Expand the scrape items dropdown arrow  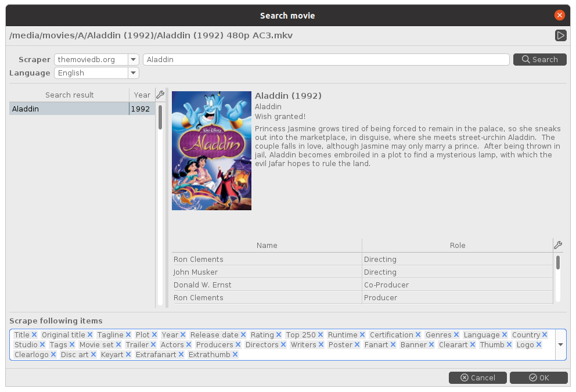[560, 344]
